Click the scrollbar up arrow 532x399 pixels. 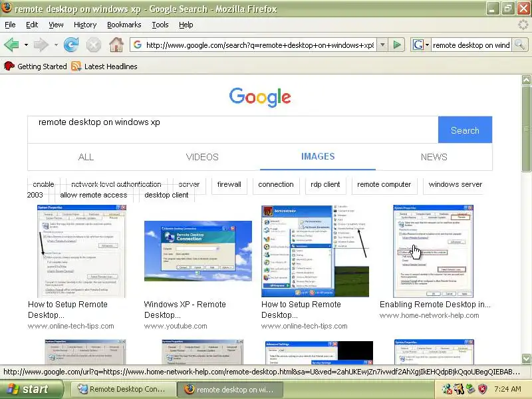526,80
